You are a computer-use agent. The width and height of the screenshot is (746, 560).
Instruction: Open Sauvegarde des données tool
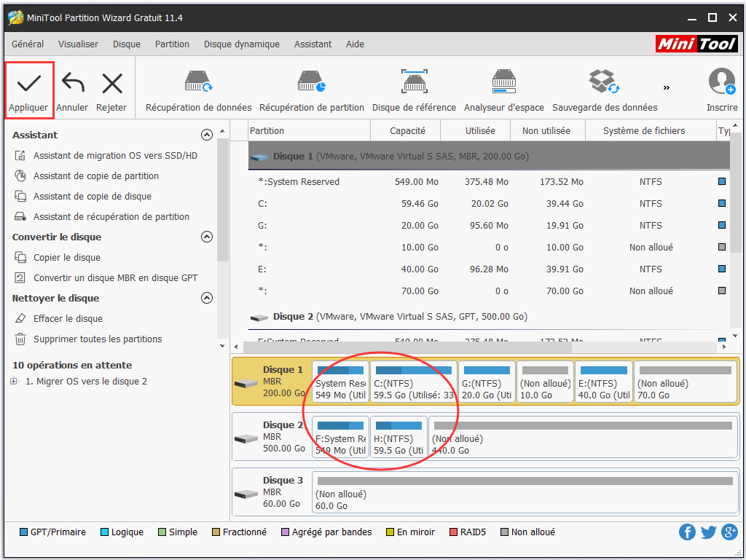pyautogui.click(x=605, y=91)
